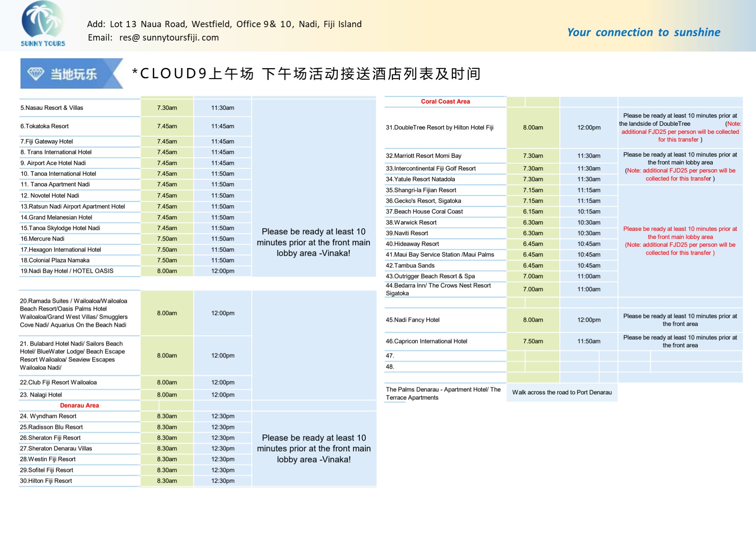Select 33.Intercontinental Fiji Golf Resort

point(431,168)
